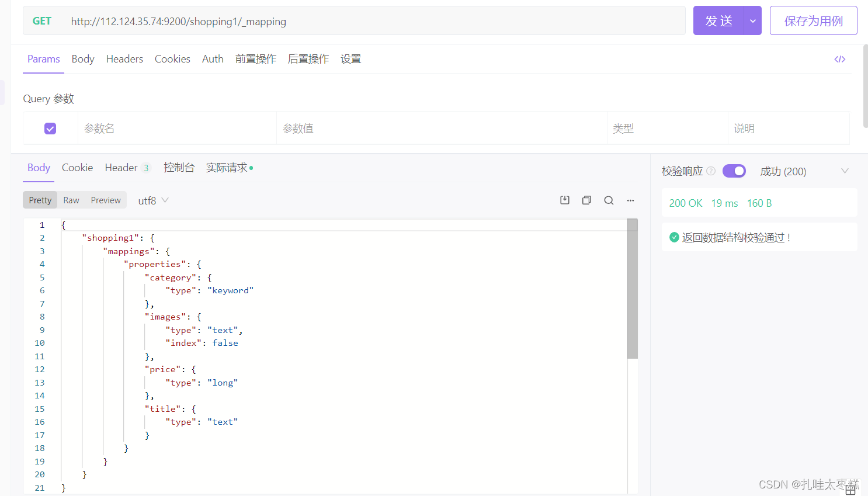Click the "images" key on line 8

[165, 317]
